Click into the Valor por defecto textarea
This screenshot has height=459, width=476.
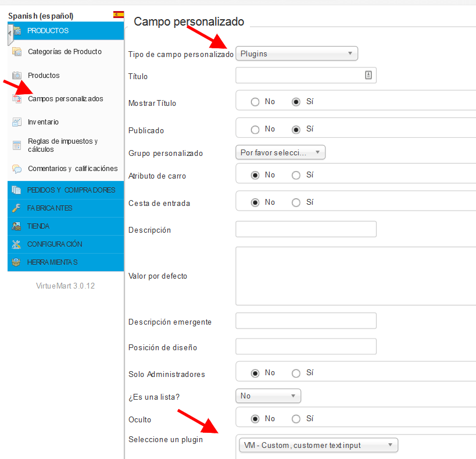[x=356, y=276]
